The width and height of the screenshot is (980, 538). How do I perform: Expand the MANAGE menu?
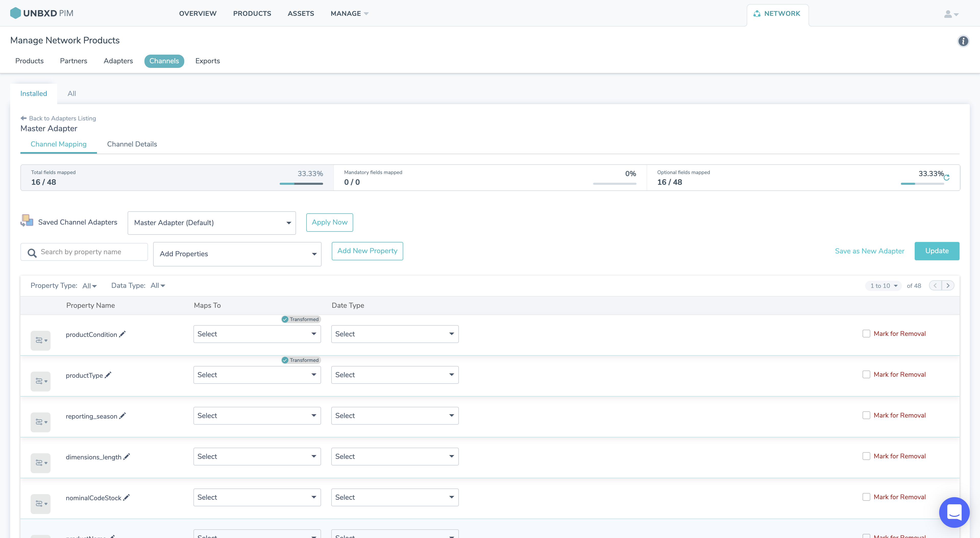click(349, 14)
